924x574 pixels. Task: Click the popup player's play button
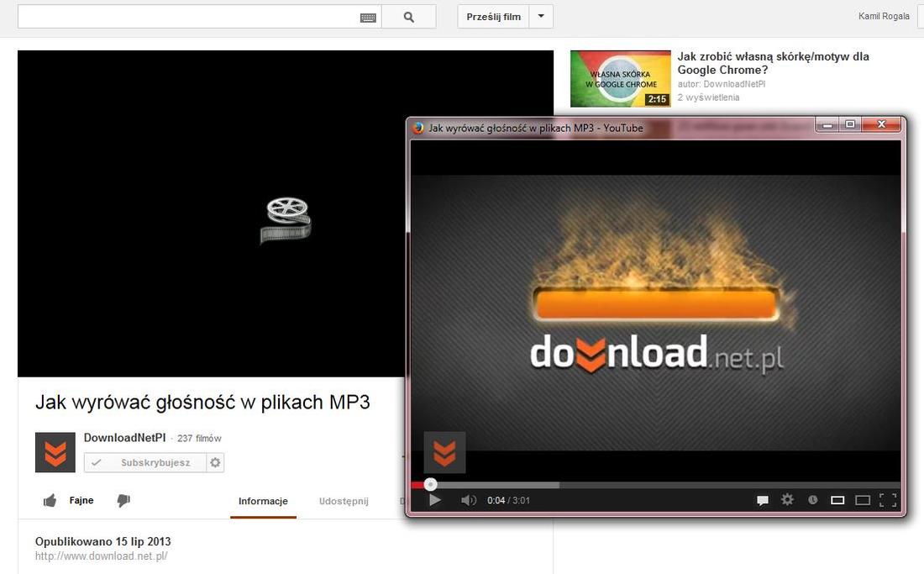pos(435,500)
